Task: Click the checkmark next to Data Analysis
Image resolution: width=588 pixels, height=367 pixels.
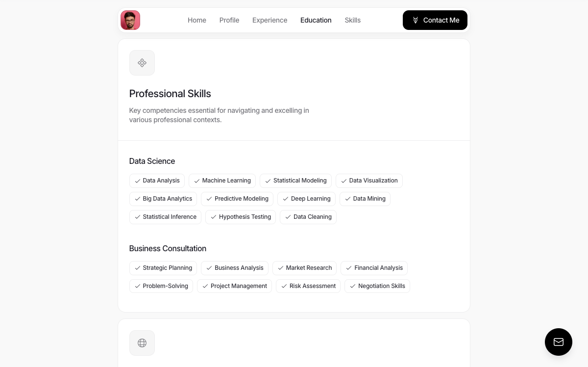Action: pyautogui.click(x=138, y=181)
